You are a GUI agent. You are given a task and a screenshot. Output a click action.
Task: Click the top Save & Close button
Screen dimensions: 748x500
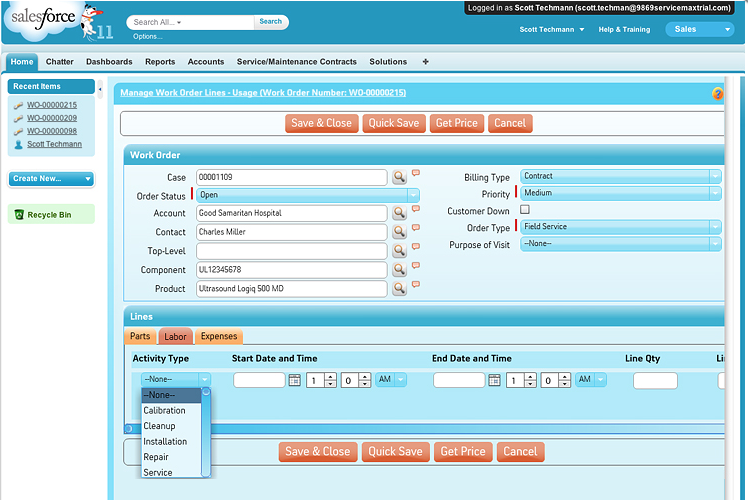[x=322, y=123]
